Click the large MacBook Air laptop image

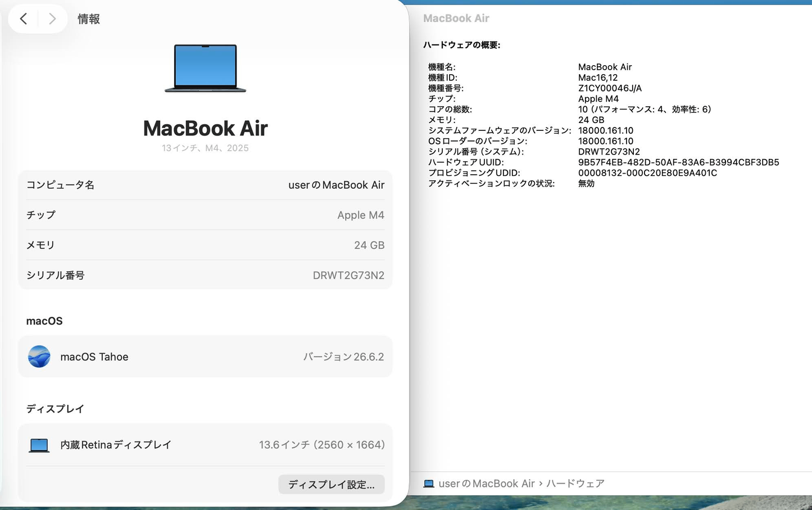[x=205, y=68]
